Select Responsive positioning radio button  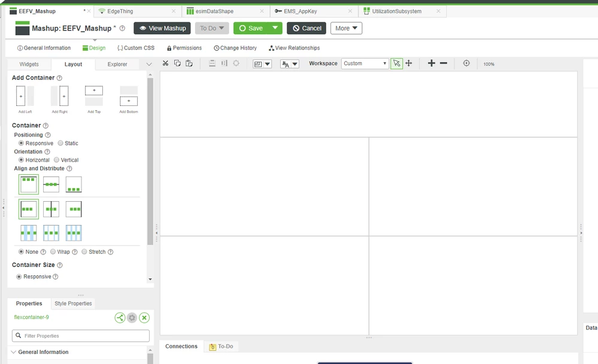[x=22, y=143]
